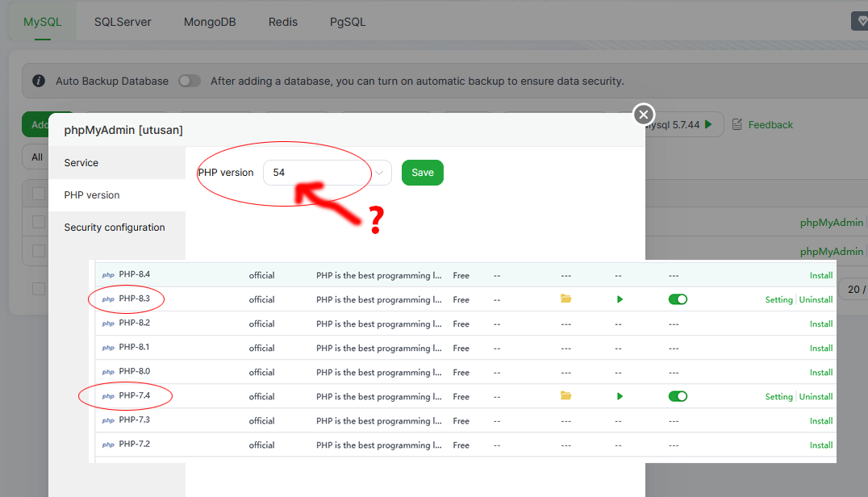Open the Service section in phpMyAdmin dialog

coord(117,163)
